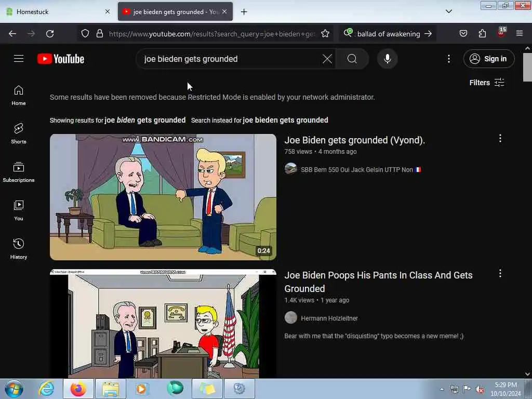Bookmark this page with the star icon

pyautogui.click(x=325, y=34)
